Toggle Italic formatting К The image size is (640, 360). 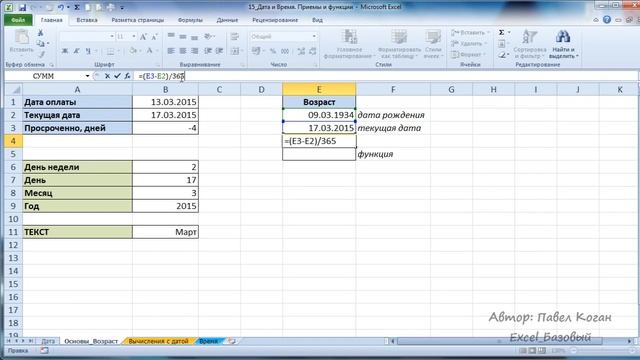[76, 51]
